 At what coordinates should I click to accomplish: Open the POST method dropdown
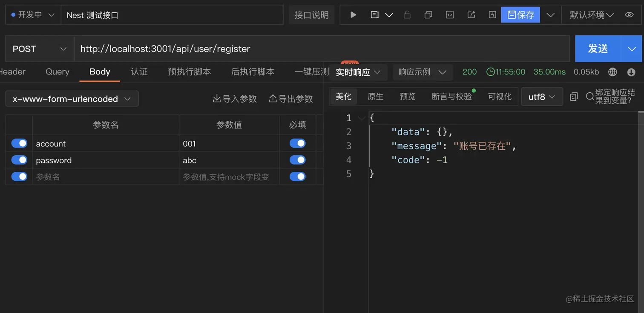(39, 49)
